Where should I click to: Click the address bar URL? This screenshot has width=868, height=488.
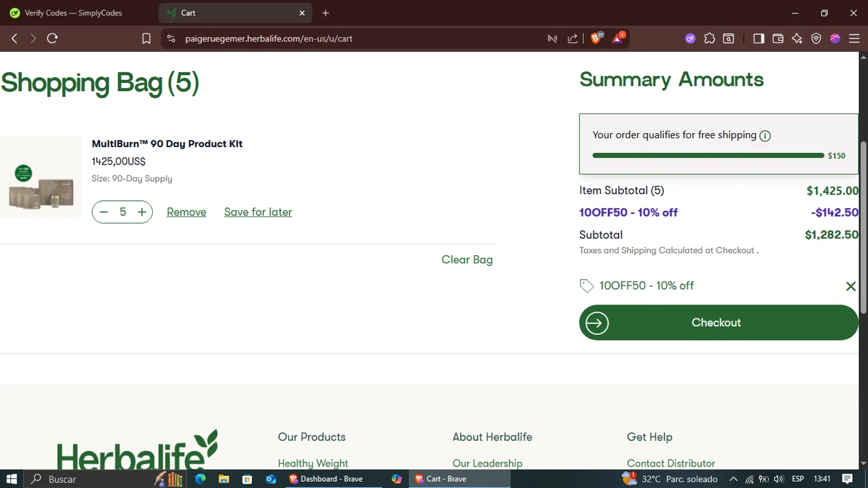pos(269,39)
